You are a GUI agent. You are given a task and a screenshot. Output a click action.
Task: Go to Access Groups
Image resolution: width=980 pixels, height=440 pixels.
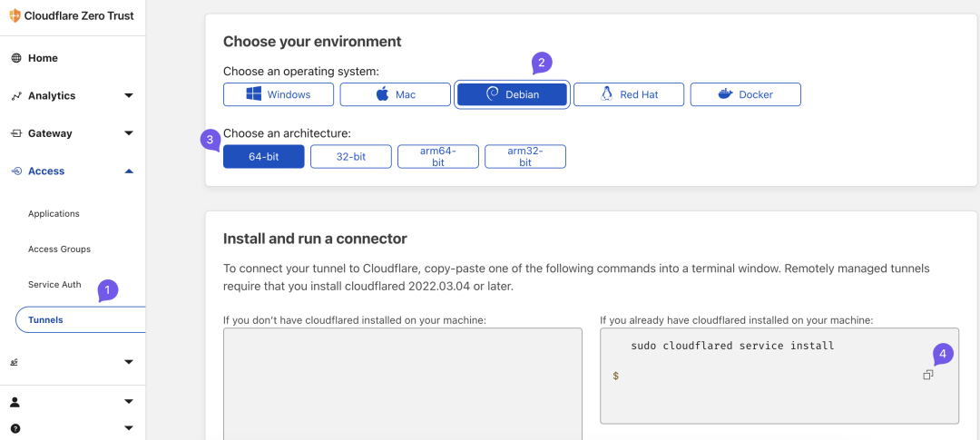pos(59,249)
